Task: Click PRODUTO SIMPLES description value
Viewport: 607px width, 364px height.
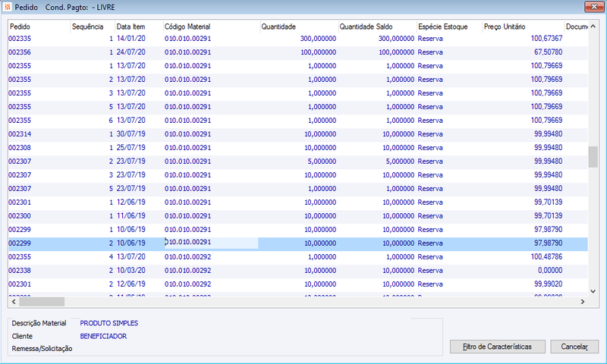Action: click(109, 323)
